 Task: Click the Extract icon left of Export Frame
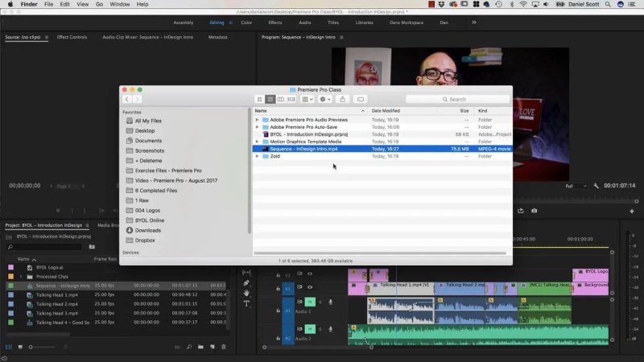(521, 211)
